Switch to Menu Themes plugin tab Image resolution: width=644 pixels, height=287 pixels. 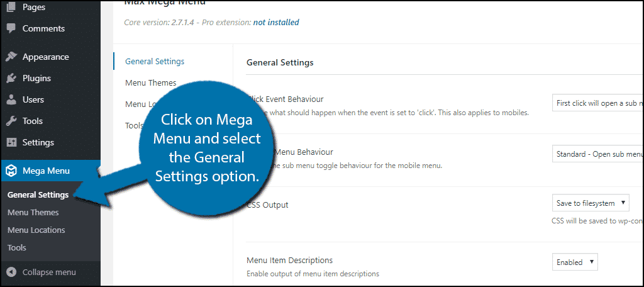(x=151, y=82)
